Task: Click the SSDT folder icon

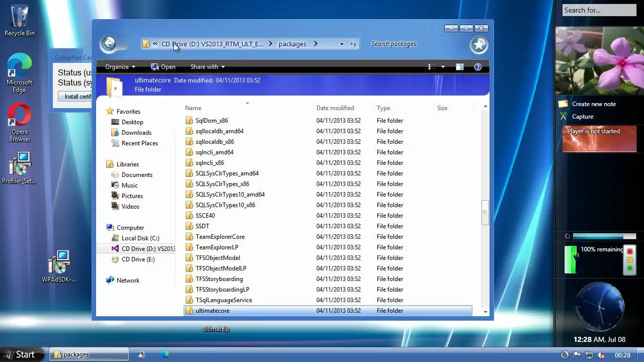Action: point(189,226)
